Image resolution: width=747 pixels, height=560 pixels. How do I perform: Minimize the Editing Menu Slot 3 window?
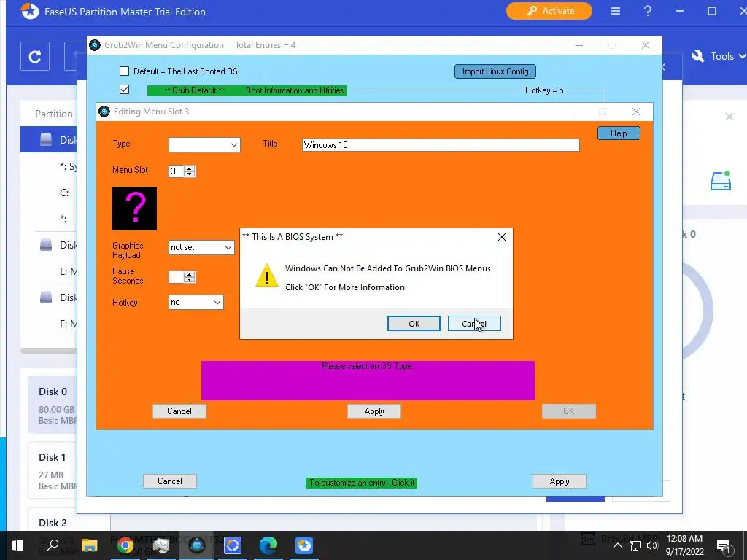tap(569, 112)
